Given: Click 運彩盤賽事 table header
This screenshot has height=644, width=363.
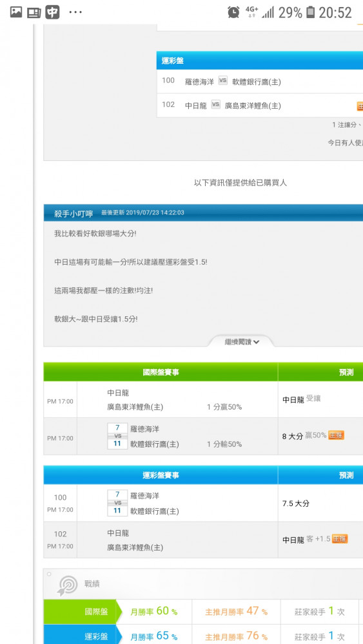Looking at the screenshot, I should [161, 475].
